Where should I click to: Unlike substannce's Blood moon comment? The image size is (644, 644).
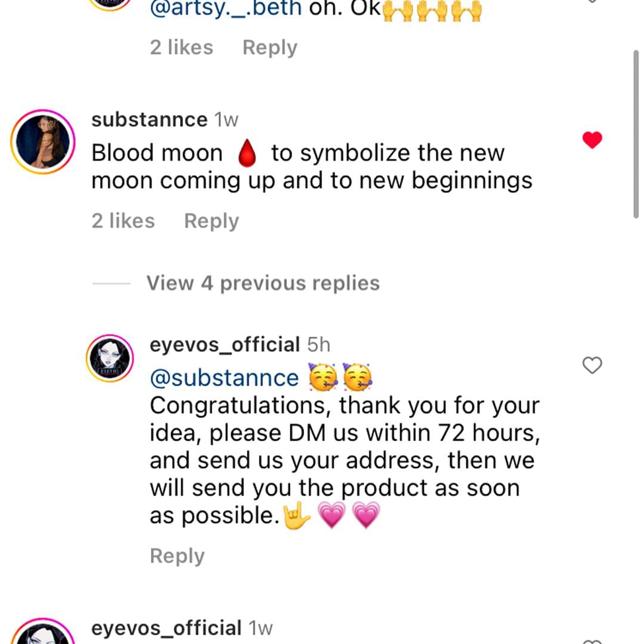(592, 140)
